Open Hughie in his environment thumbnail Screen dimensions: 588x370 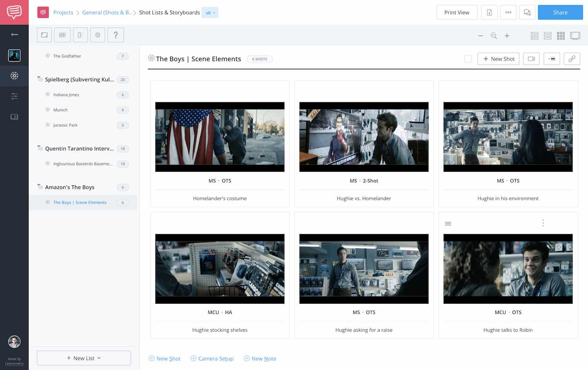pos(508,137)
